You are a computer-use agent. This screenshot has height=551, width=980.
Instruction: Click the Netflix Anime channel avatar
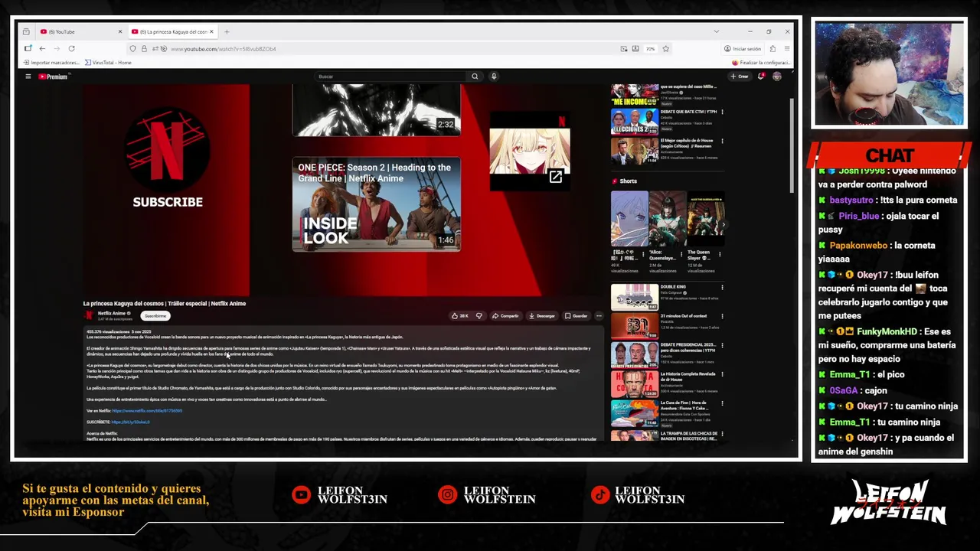[89, 315]
